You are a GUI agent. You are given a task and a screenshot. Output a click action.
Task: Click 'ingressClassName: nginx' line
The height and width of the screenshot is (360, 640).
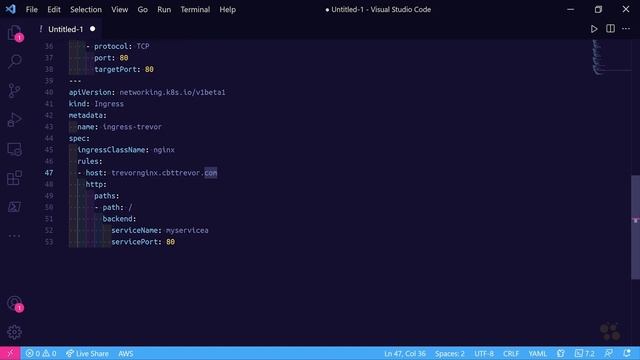126,150
